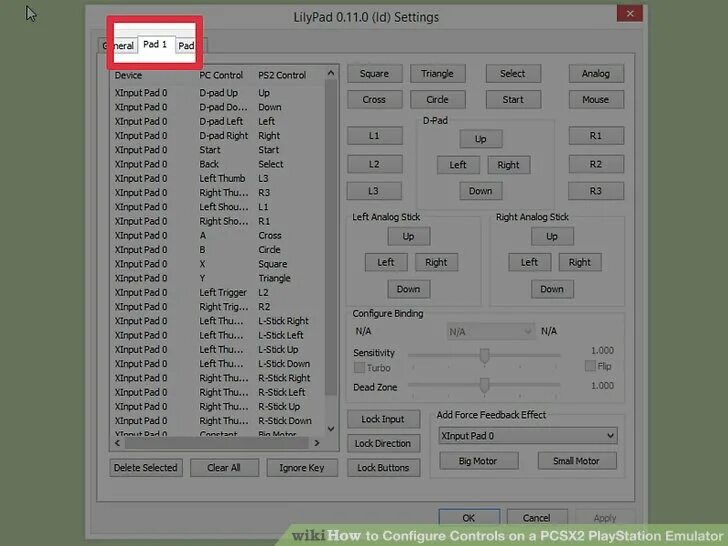
Task: Select the A to Cross binding row
Action: [218, 236]
